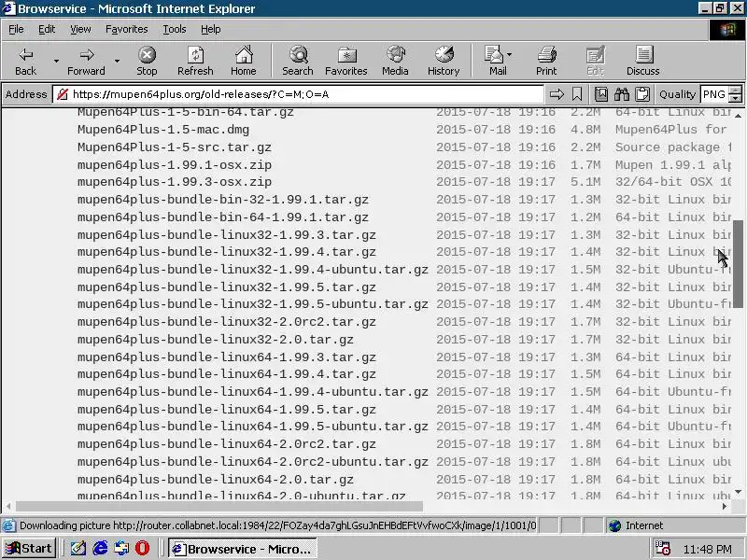Viewport: 747px width, 560px height.
Task: Open mupen64plus-bundle-linux32-2.0rc2.tar.gz link
Action: click(x=227, y=322)
